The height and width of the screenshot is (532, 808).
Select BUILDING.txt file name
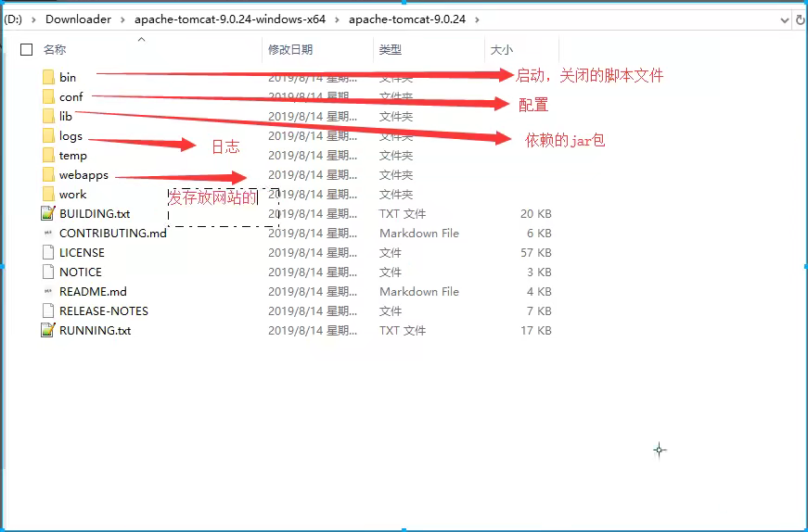(x=95, y=213)
